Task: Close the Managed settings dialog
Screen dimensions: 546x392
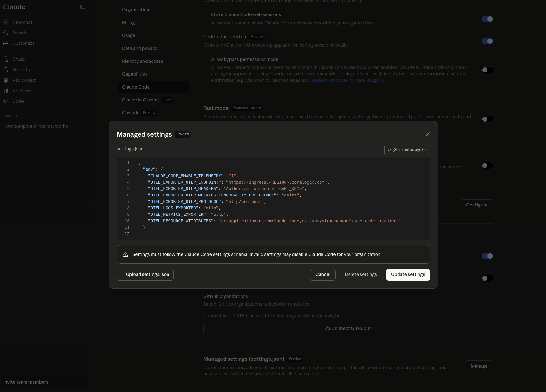Action: (427, 134)
